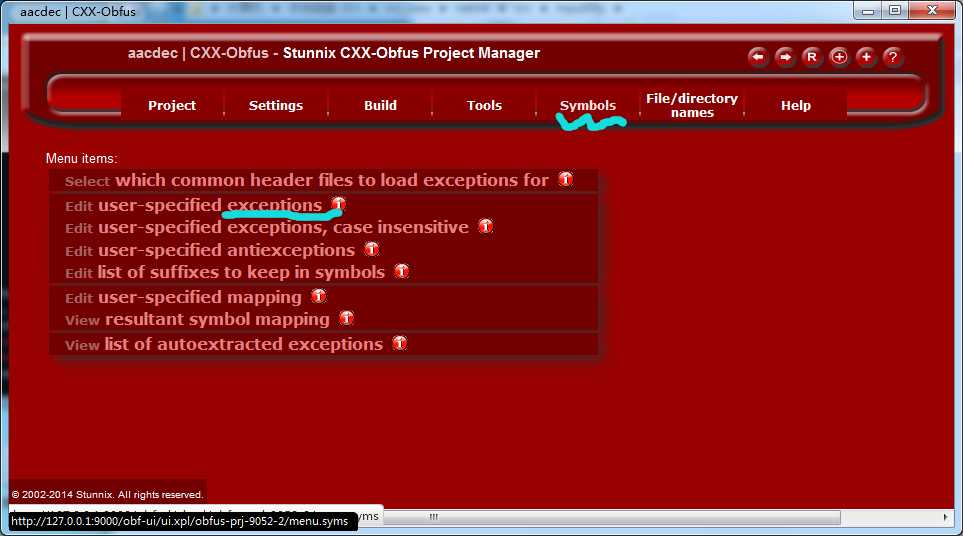
Task: Click the horizontal scrollbar thumb at bottom
Action: [x=611, y=518]
